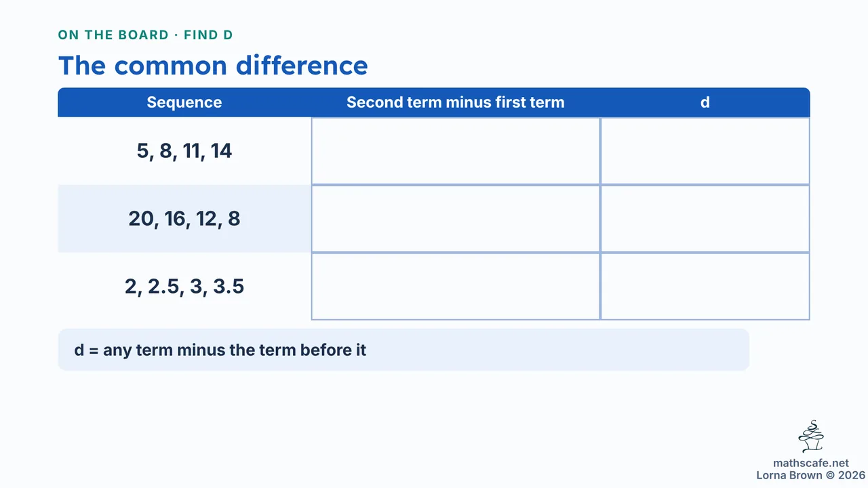
Task: Click the On the board · Find d label
Action: pyautogui.click(x=146, y=35)
